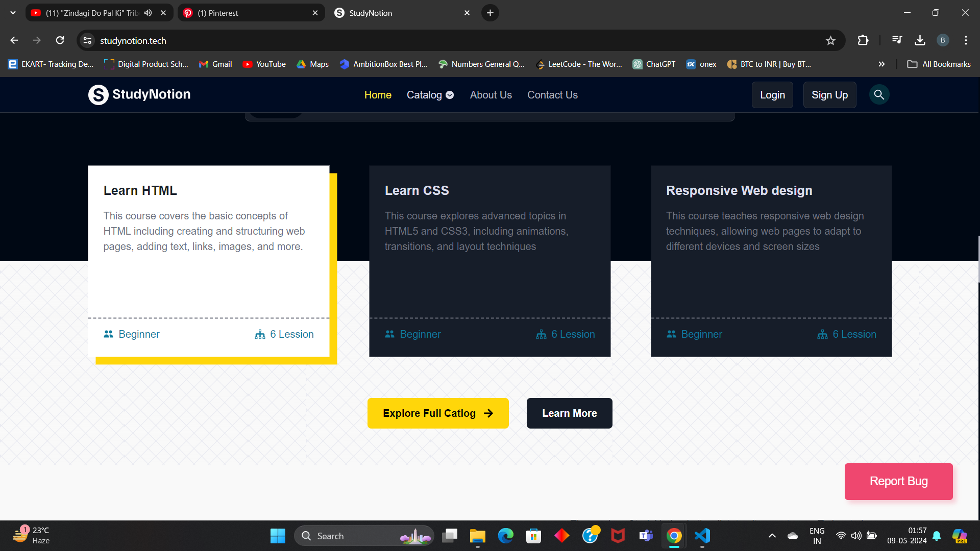Bookmark this page with the star icon

pos(830,41)
